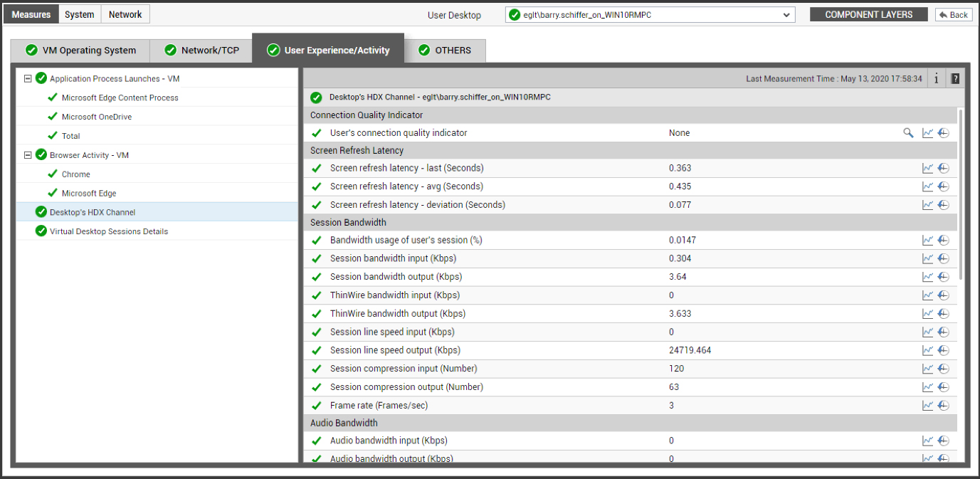Open history icon for Session bandwidth output
980x479 pixels.
(943, 277)
